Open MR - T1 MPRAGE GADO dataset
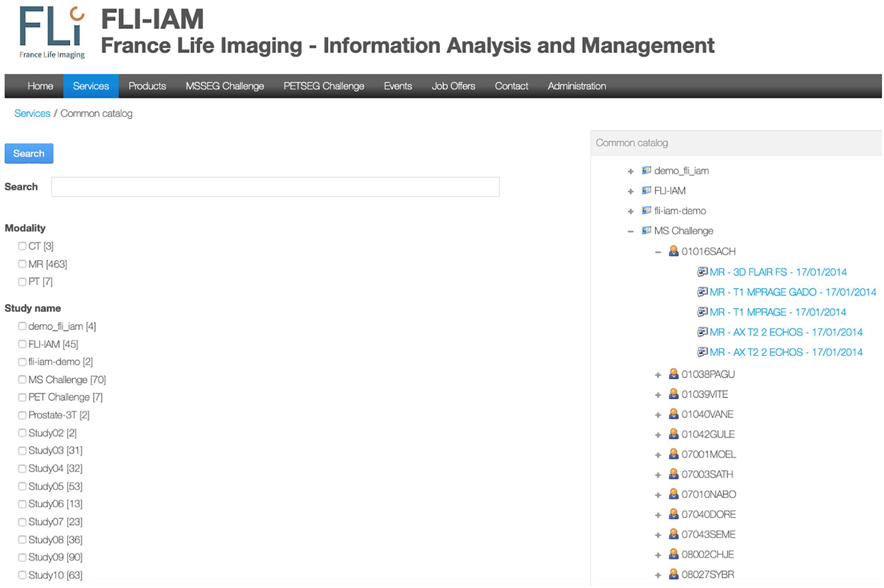Image resolution: width=884 pixels, height=588 pixels. click(x=793, y=292)
